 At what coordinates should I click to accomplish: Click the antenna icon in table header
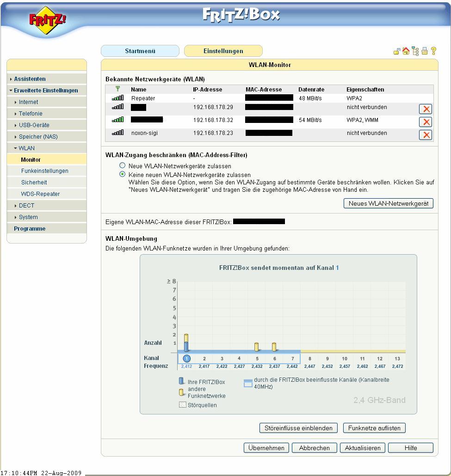pyautogui.click(x=117, y=89)
